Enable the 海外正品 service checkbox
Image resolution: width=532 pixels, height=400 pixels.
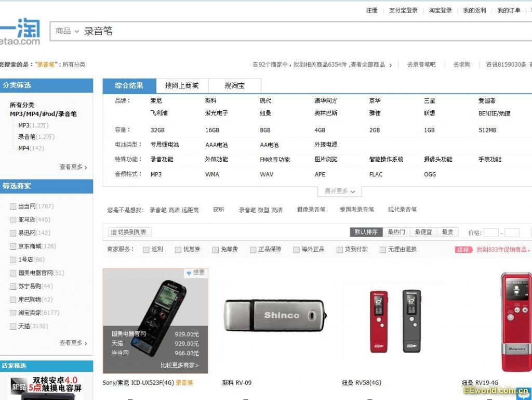pyautogui.click(x=296, y=250)
